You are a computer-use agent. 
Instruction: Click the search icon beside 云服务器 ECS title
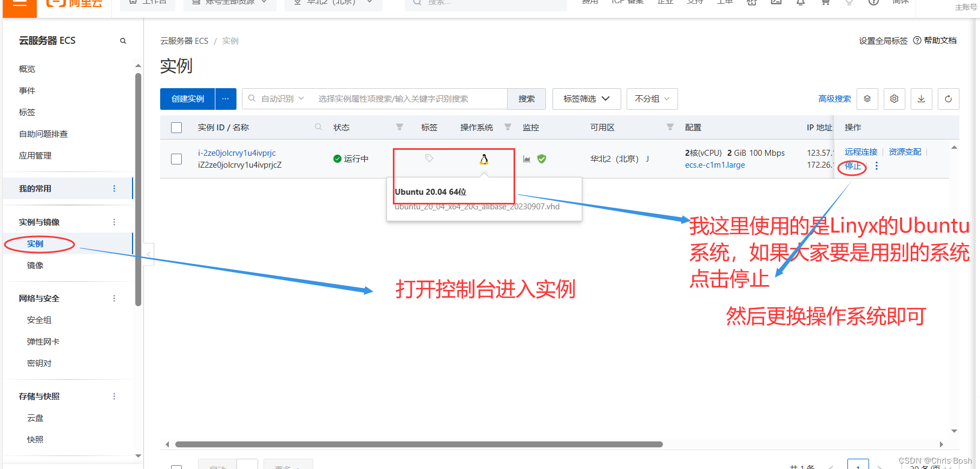[x=123, y=41]
